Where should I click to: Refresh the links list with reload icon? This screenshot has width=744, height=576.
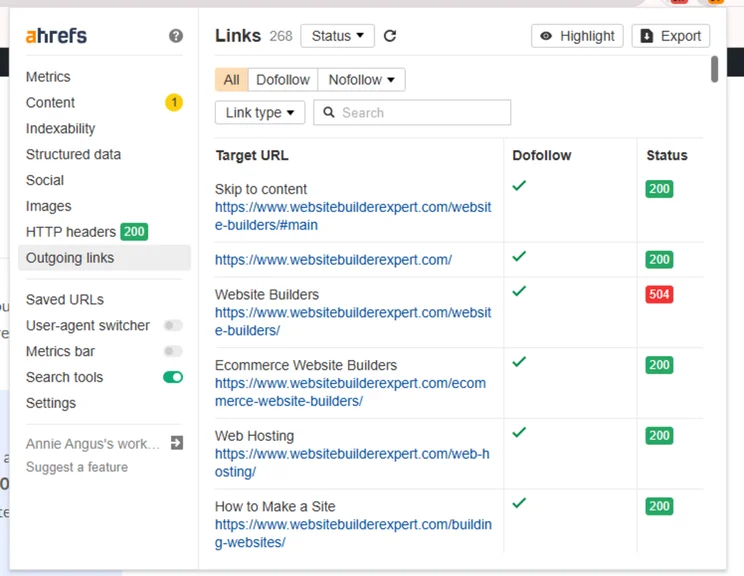pyautogui.click(x=390, y=36)
